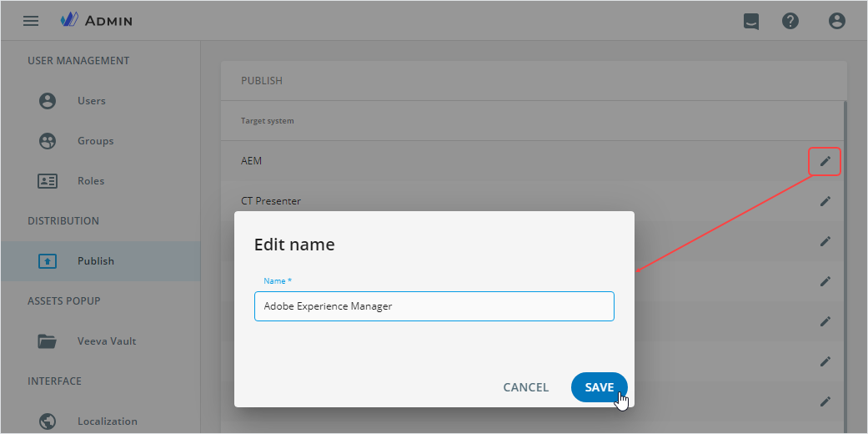Click the Veeva Vault folder icon

48,341
